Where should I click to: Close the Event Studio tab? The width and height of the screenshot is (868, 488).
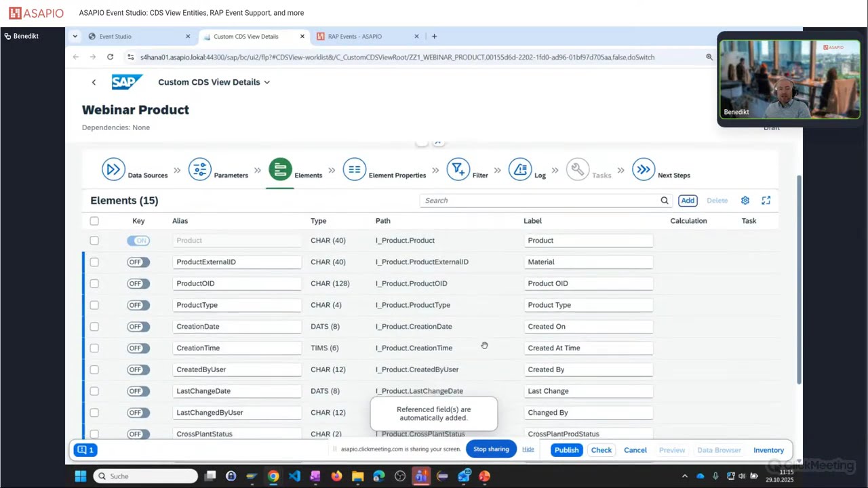[x=188, y=37]
